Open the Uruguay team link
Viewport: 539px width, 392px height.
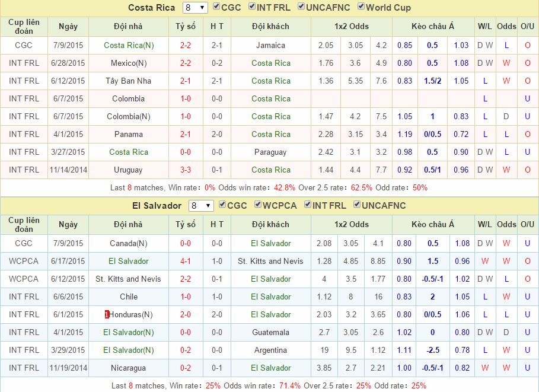point(128,170)
